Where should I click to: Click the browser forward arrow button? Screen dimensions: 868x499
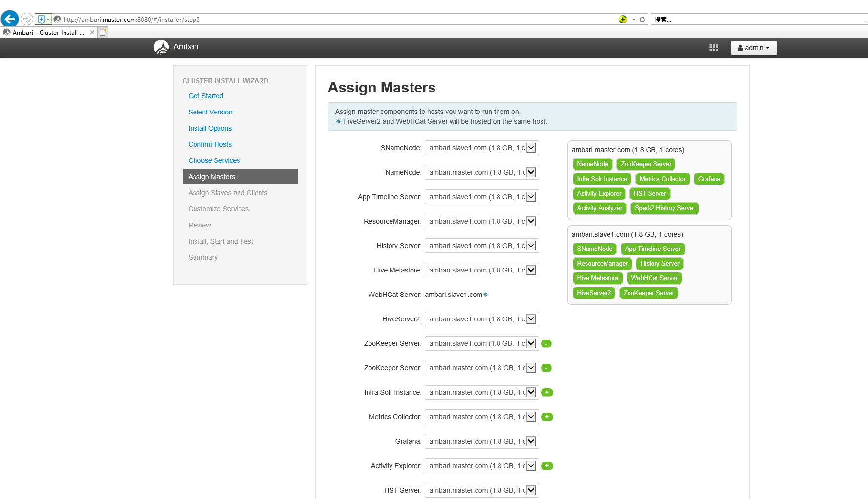(27, 19)
